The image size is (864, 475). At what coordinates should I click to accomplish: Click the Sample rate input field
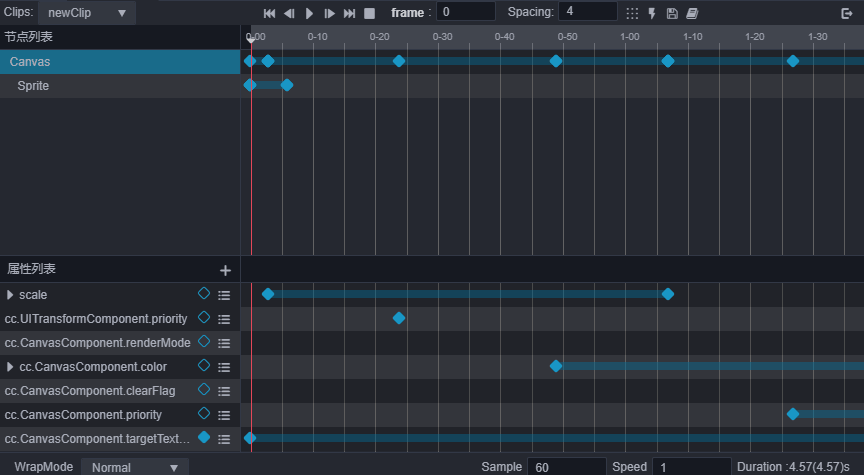(x=565, y=467)
